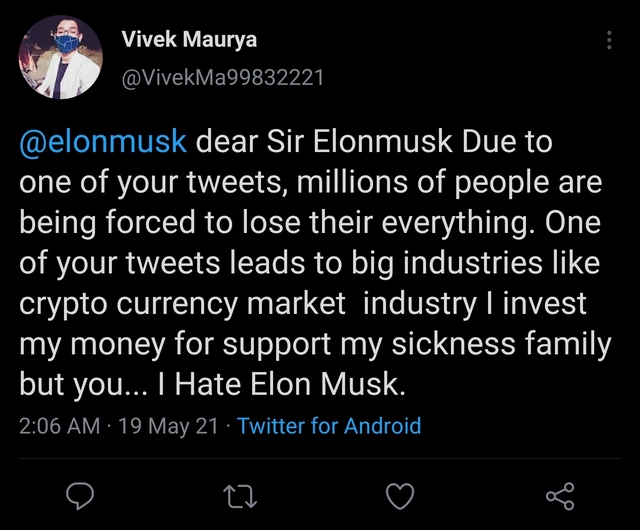The height and width of the screenshot is (530, 640).
Task: Retweet this tweet using the arrows icon
Action: (x=240, y=495)
